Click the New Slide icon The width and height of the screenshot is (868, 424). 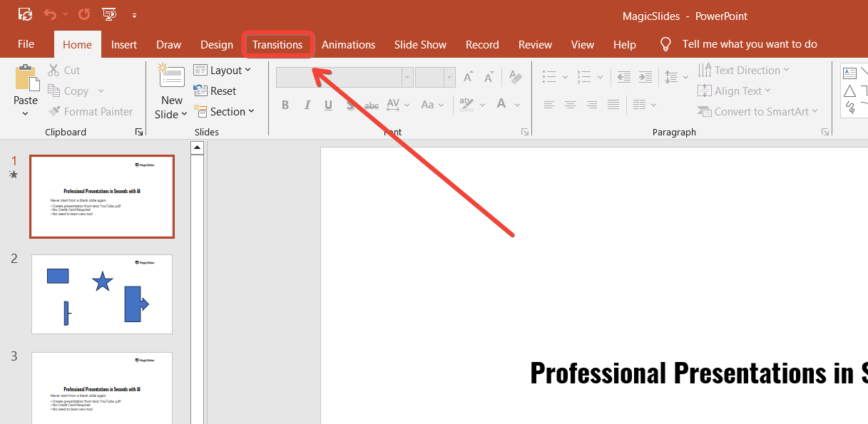coord(171,78)
